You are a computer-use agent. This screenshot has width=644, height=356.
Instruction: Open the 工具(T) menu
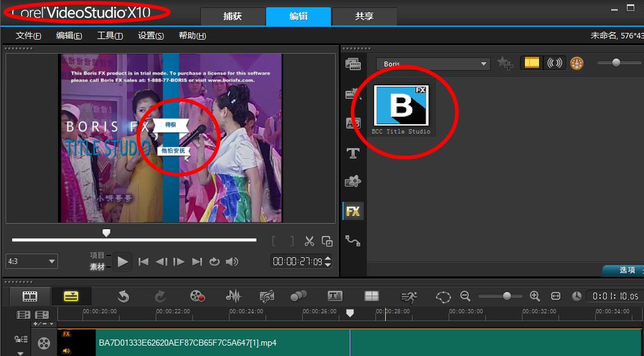click(110, 36)
